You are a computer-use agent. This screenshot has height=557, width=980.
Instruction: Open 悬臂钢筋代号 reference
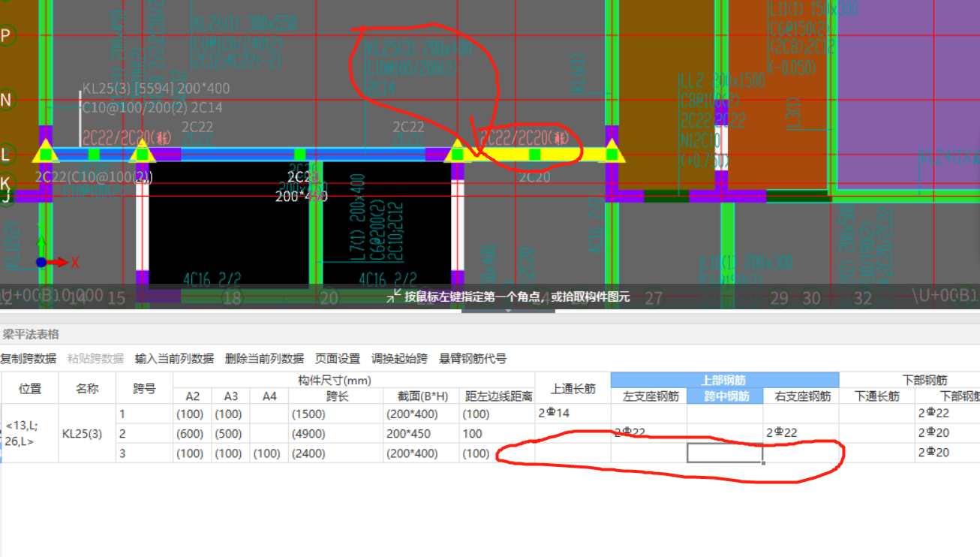pyautogui.click(x=473, y=359)
